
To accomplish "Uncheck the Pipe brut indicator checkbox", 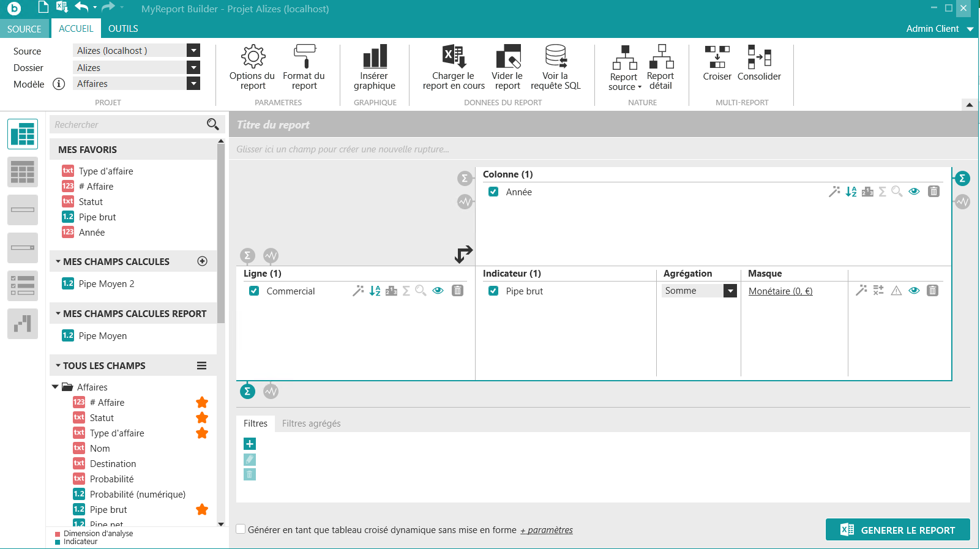I will tap(493, 291).
